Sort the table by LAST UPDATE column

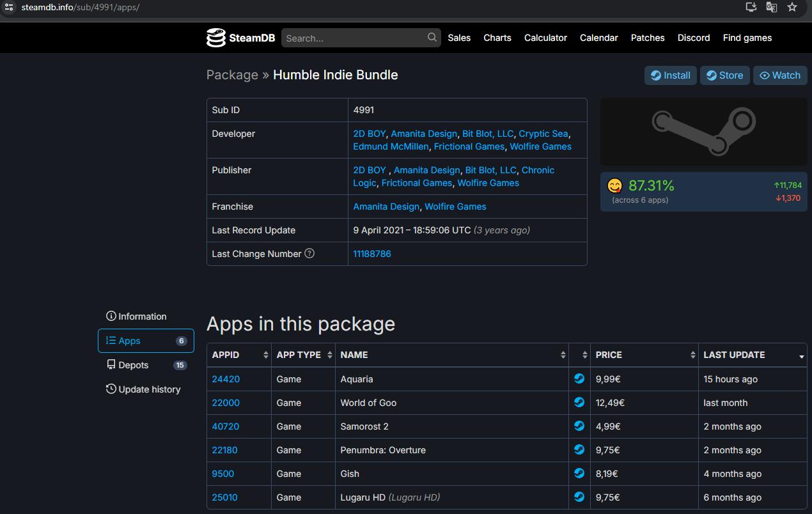pyautogui.click(x=753, y=355)
